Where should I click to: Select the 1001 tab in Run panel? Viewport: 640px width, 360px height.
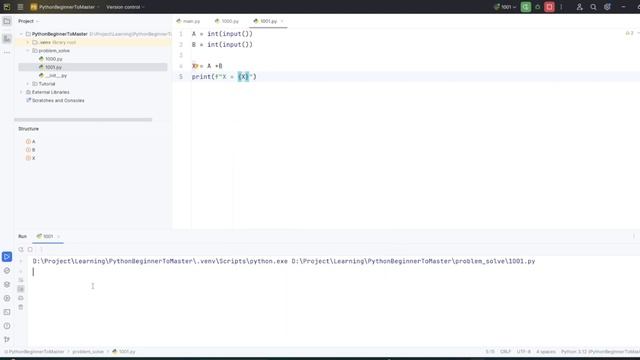coord(45,236)
